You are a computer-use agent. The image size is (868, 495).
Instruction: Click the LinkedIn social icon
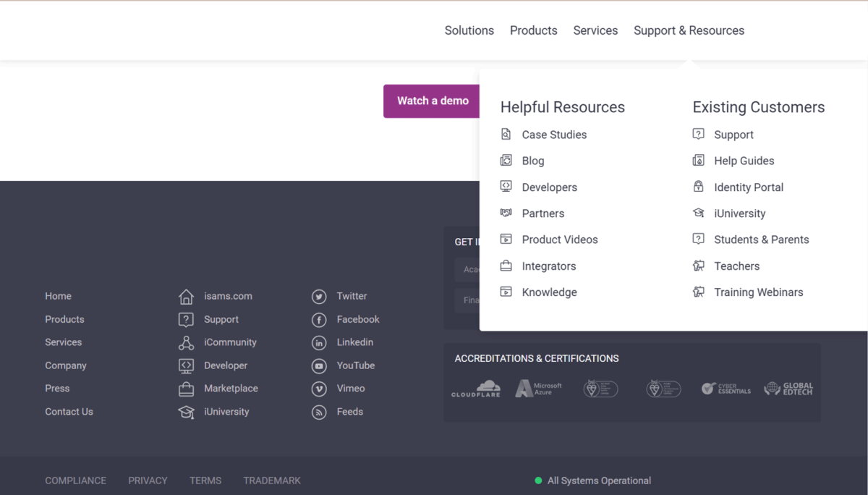[x=318, y=342]
